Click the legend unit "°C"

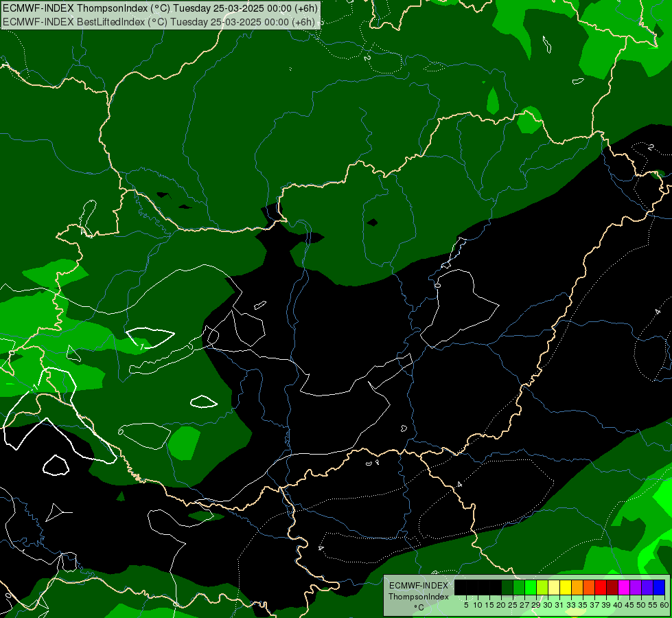point(419,607)
